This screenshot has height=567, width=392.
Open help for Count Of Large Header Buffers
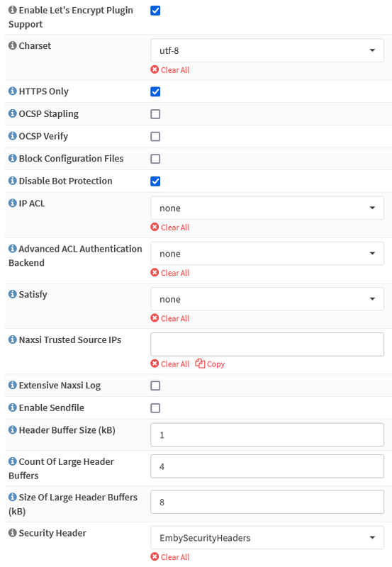(x=13, y=462)
